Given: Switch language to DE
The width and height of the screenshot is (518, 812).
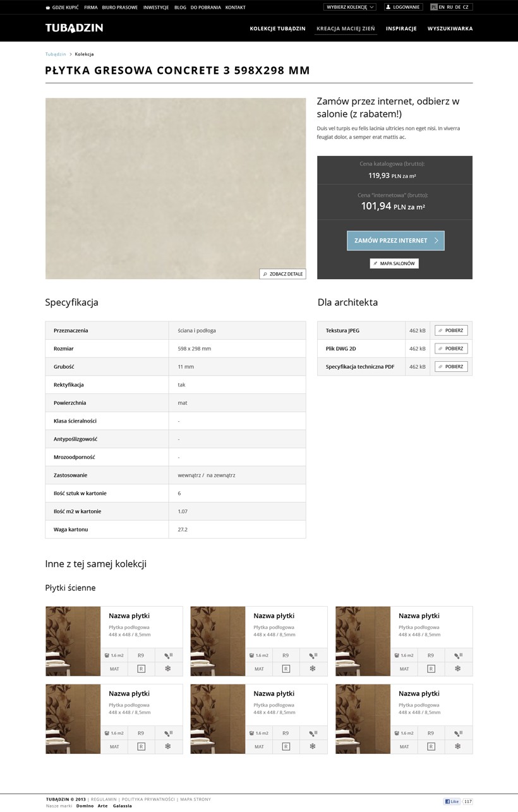Looking at the screenshot, I should 458,7.
